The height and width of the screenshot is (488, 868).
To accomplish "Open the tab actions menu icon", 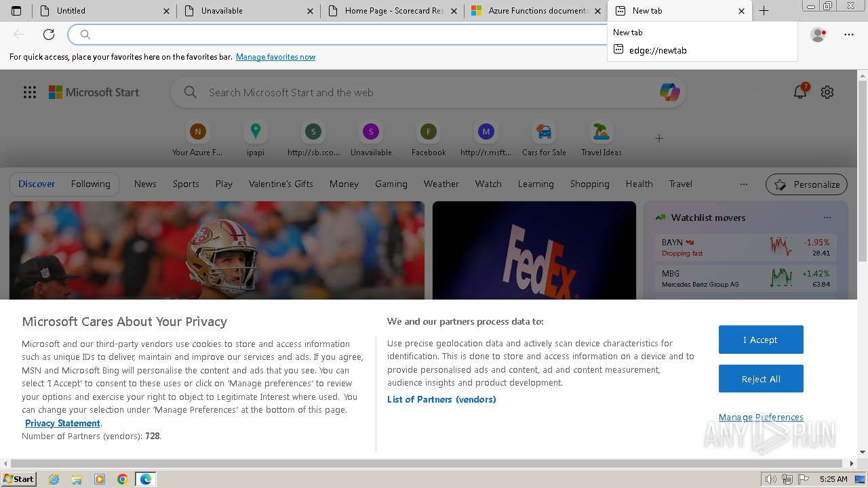I will tap(16, 11).
